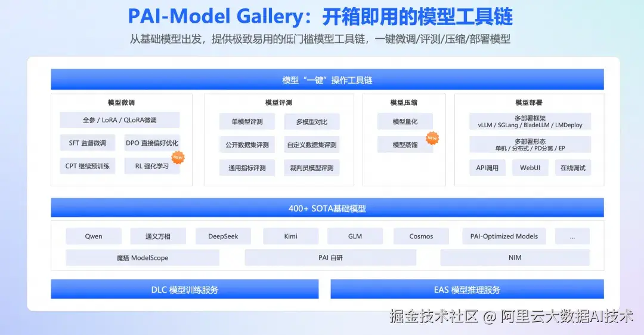Select the NIM box
Screen dimensions: 644x335
coord(515,257)
